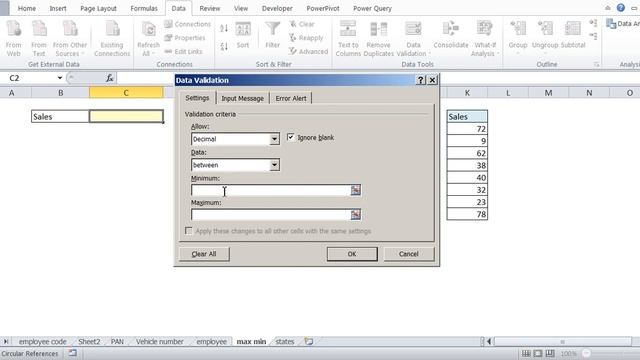Image resolution: width=640 pixels, height=360 pixels.
Task: Click into the Minimum input field
Action: (x=271, y=190)
